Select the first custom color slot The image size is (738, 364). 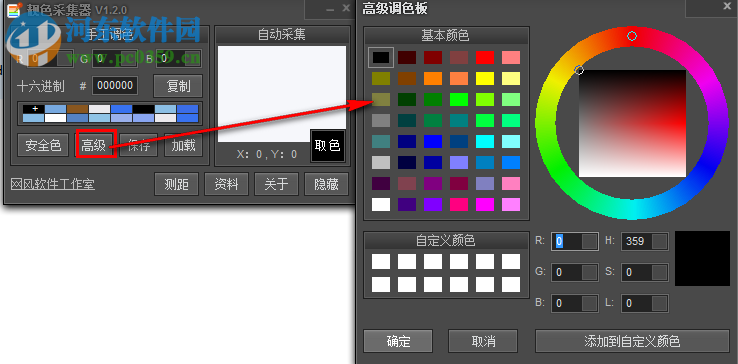[x=381, y=261]
